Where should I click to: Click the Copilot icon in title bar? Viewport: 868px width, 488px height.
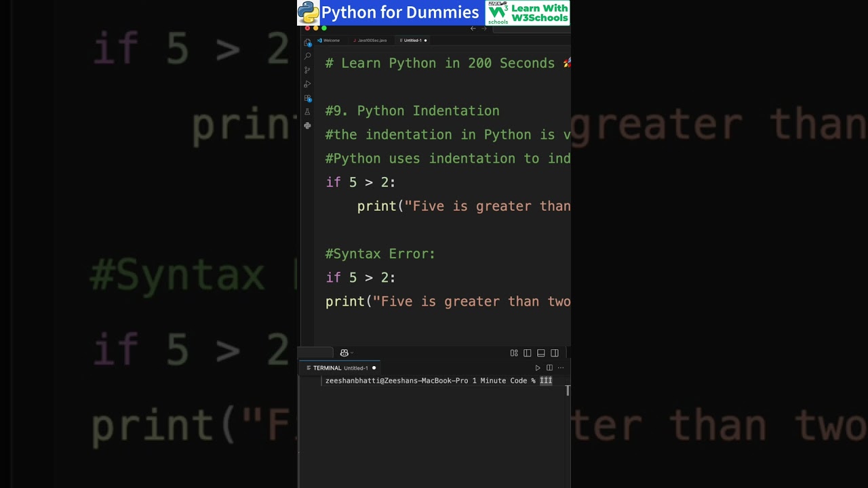(344, 353)
